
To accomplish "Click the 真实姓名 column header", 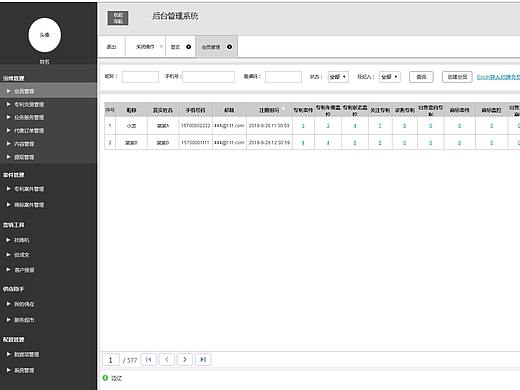I will [x=163, y=110].
